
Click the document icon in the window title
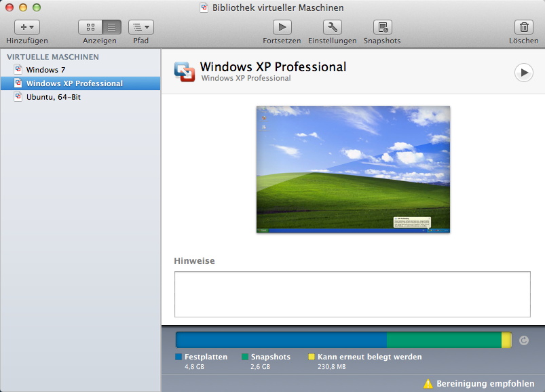(x=204, y=8)
